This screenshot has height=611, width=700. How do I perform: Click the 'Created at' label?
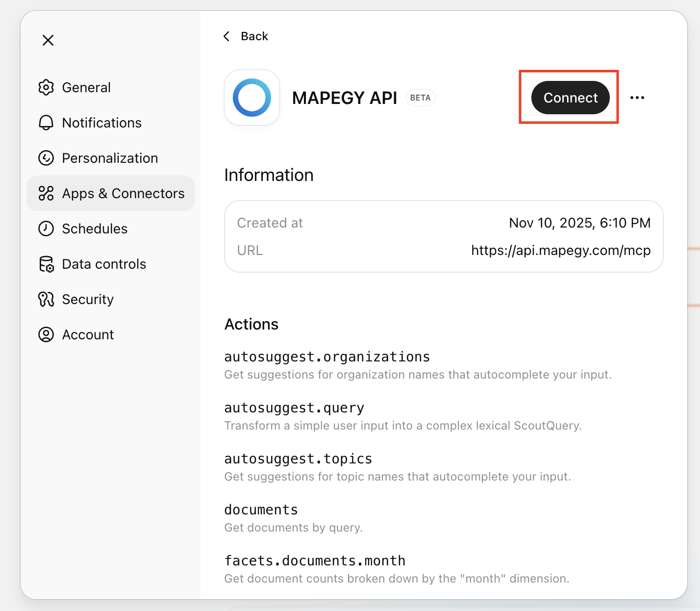(270, 223)
